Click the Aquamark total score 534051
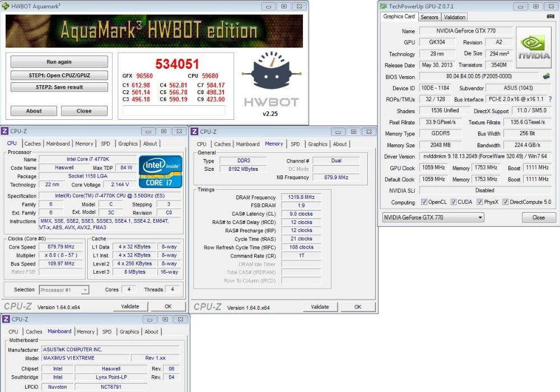560x392 pixels. (x=177, y=64)
